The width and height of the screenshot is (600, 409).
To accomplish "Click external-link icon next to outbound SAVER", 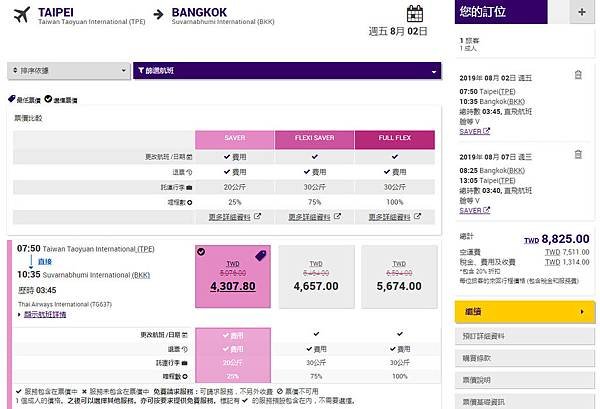I will coord(486,131).
